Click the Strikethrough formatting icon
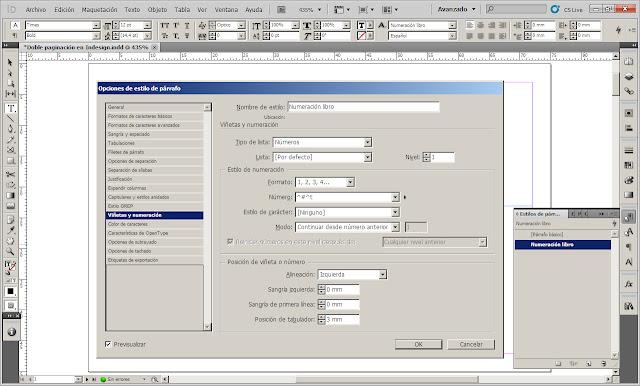The image size is (640, 386). (x=187, y=36)
